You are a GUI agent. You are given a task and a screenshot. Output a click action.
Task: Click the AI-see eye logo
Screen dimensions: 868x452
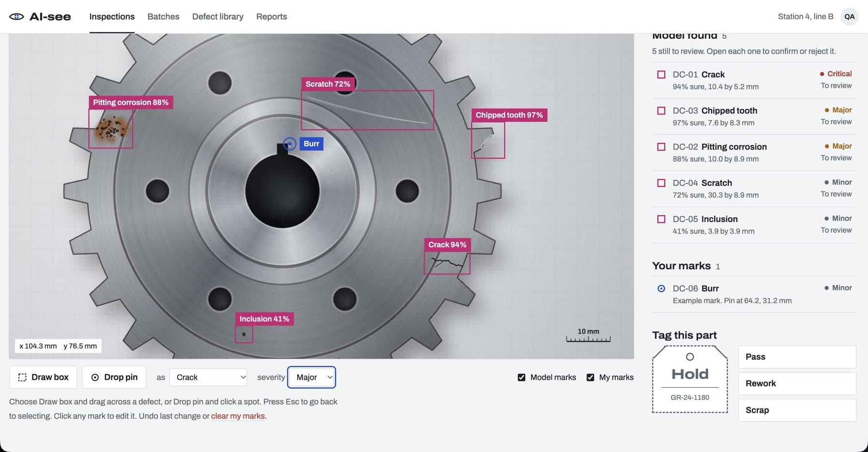pos(16,16)
